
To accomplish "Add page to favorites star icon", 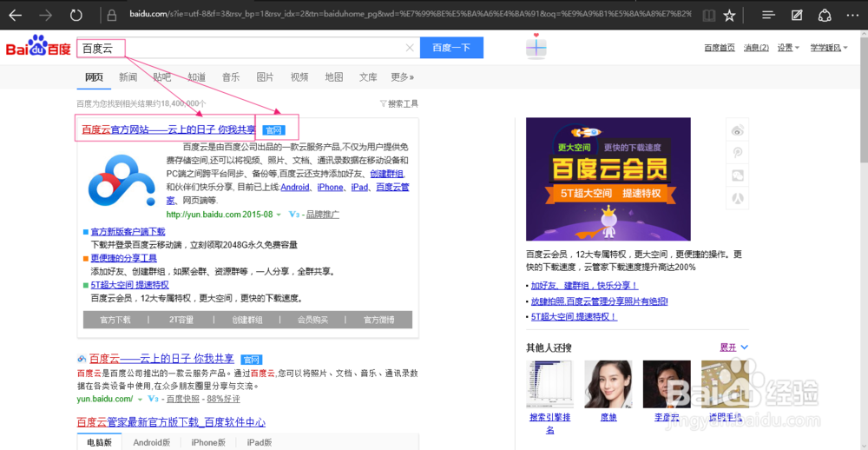I will [x=729, y=15].
